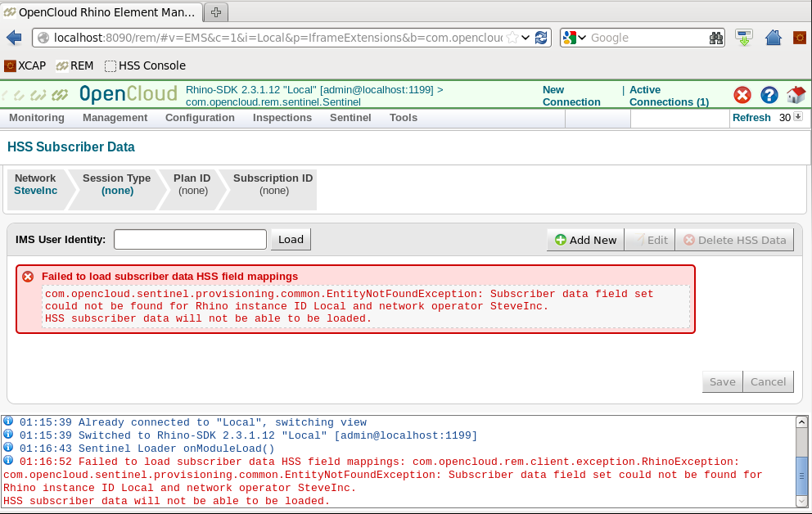
Task: Open the search engine selector dropdown
Action: (x=584, y=37)
